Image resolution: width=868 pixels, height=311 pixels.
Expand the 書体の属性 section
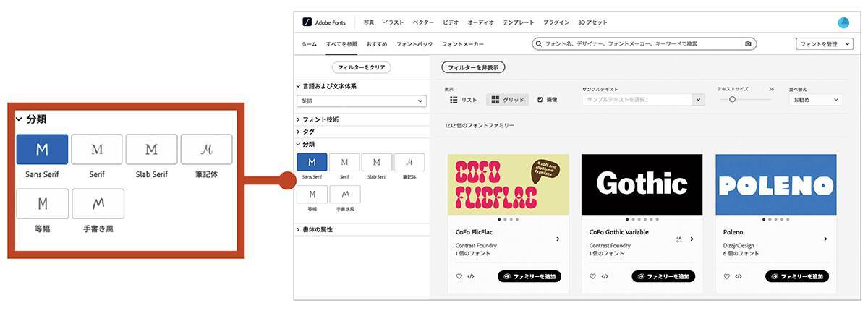click(317, 229)
